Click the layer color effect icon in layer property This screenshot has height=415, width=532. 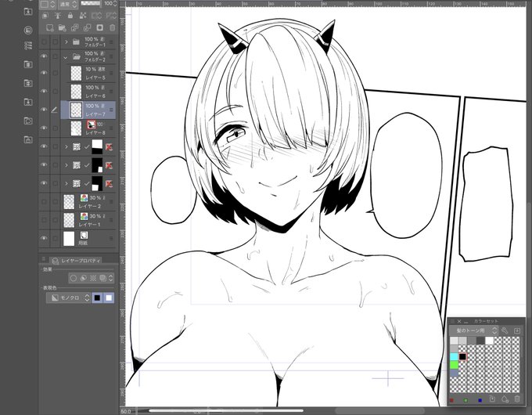(x=102, y=278)
